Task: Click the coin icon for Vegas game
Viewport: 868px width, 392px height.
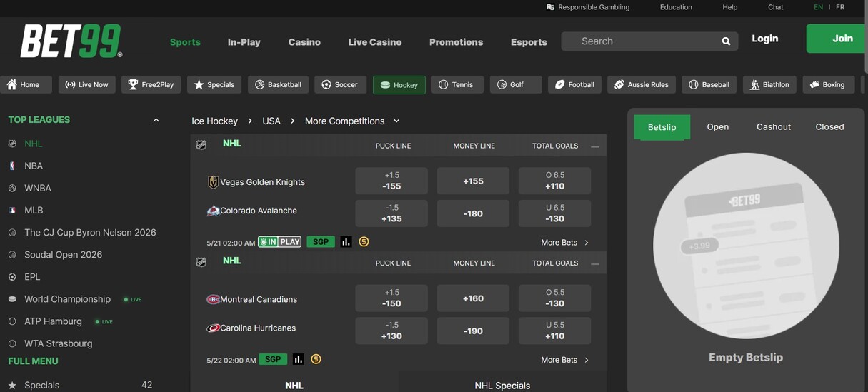Action: [364, 242]
